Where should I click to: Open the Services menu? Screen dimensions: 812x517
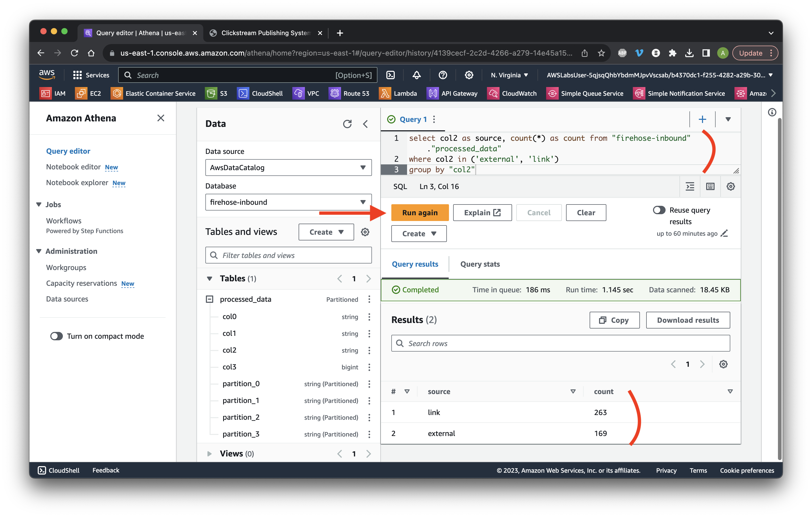point(91,75)
